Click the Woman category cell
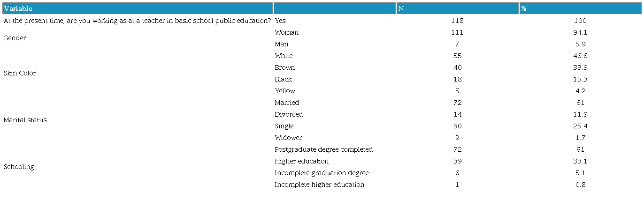Image resolution: width=644 pixels, height=200 pixels. pyautogui.click(x=287, y=33)
